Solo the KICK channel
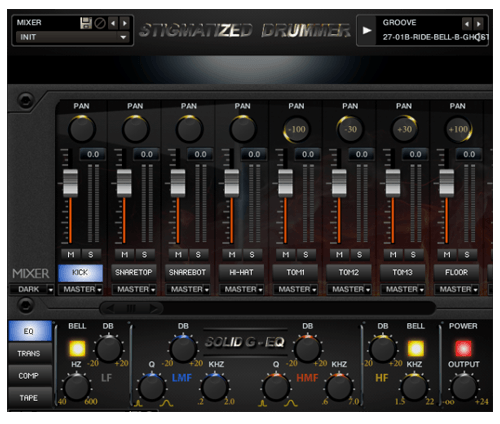 point(91,255)
